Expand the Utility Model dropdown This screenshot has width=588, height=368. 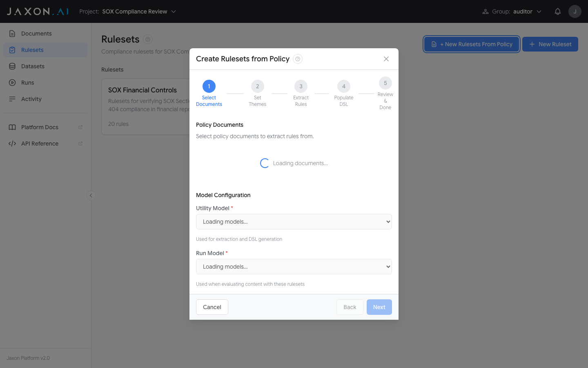point(294,222)
